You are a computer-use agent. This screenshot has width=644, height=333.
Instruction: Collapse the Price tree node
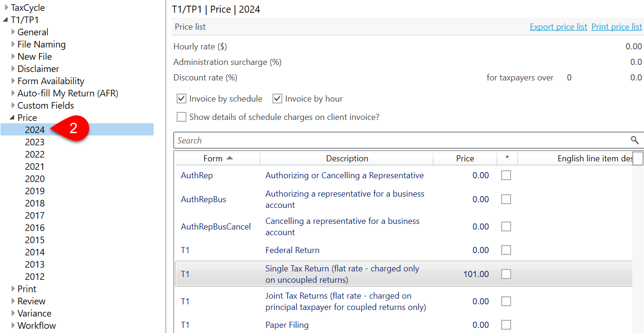pyautogui.click(x=13, y=118)
